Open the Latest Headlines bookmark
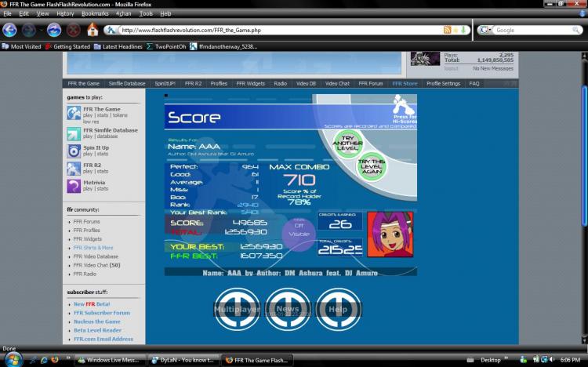Screen dimensions: 588x367 [118, 46]
